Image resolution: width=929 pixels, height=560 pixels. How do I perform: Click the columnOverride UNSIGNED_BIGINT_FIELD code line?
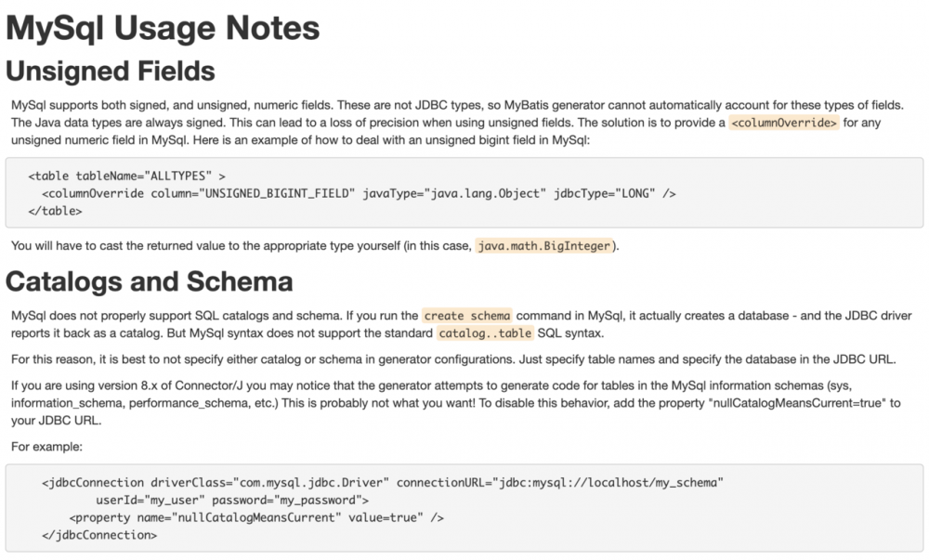[x=359, y=193]
